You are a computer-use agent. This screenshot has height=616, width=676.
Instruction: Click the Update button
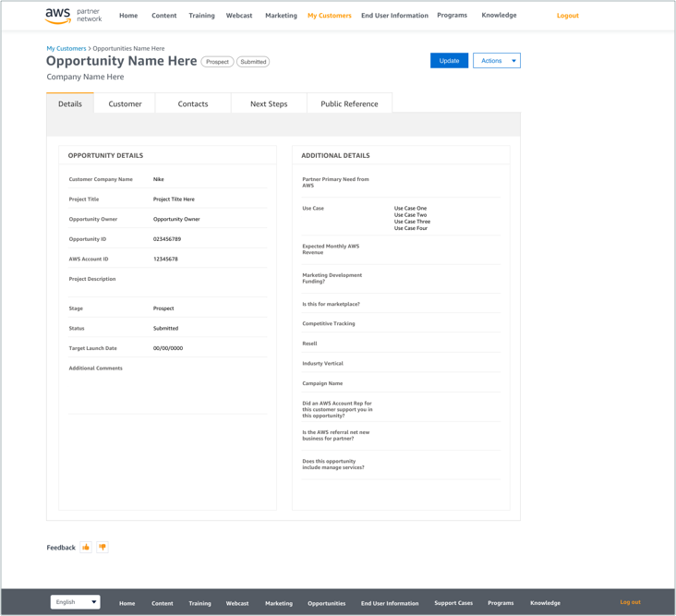click(x=449, y=61)
